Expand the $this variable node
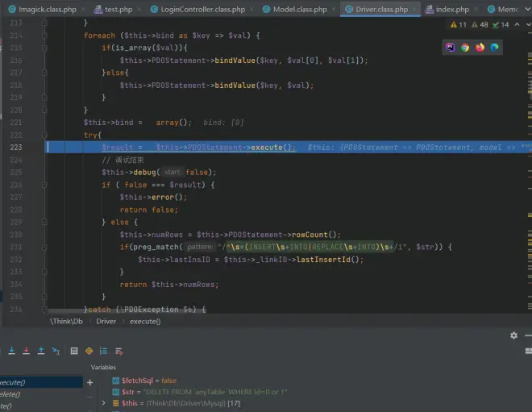This screenshot has height=412, width=532. pyautogui.click(x=103, y=402)
